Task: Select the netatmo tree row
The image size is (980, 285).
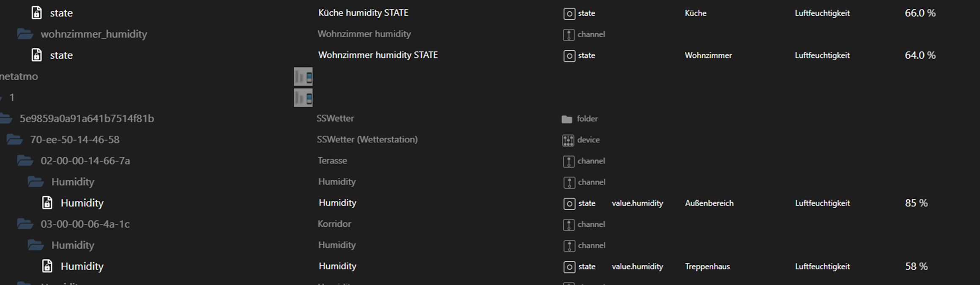Action: coord(19,76)
